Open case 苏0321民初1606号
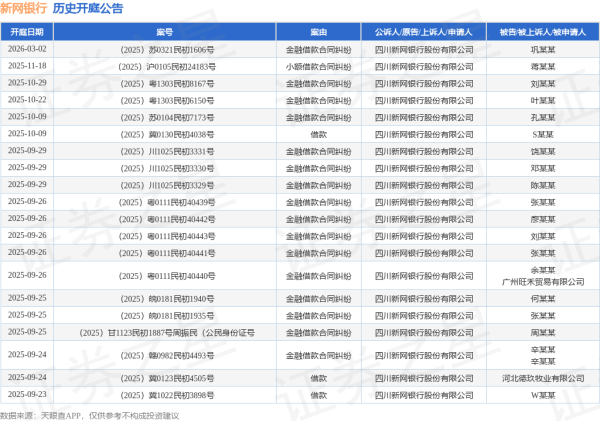 (165, 48)
